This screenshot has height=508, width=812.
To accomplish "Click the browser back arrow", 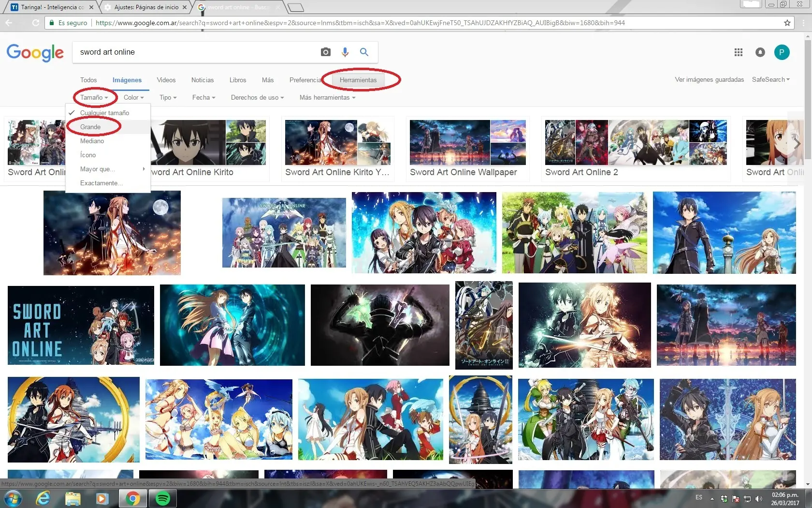I will tap(9, 23).
